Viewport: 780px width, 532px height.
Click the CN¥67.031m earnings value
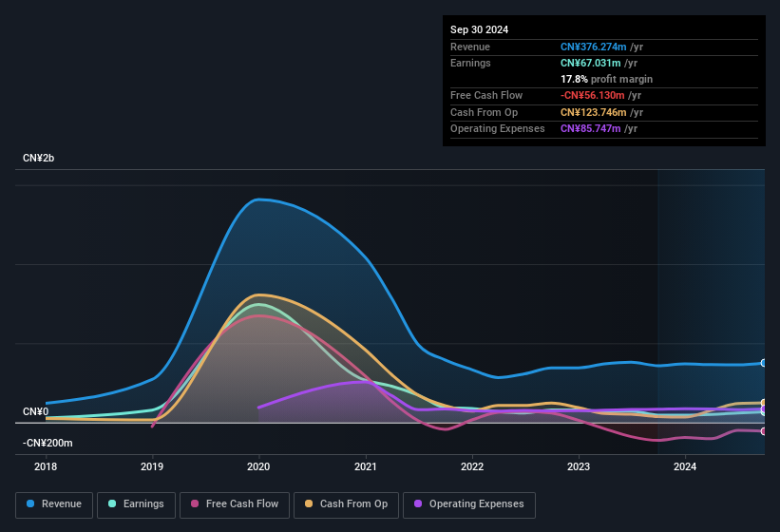591,63
